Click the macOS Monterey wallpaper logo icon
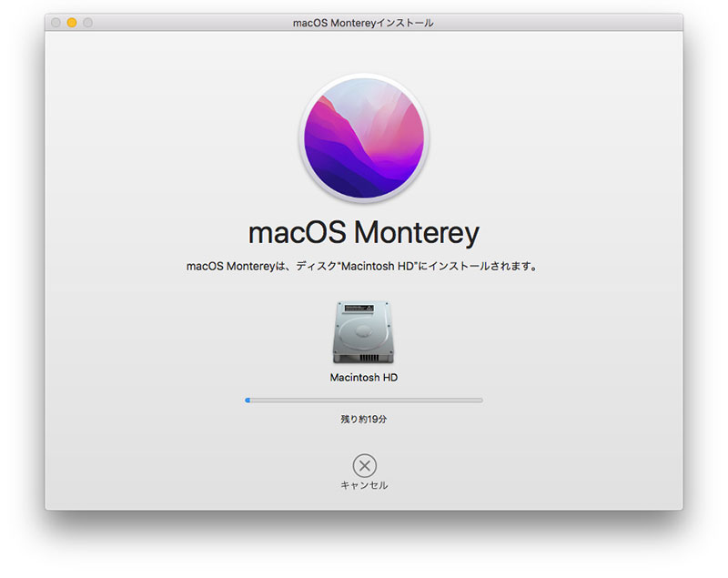The height and width of the screenshot is (578, 728). (x=364, y=136)
